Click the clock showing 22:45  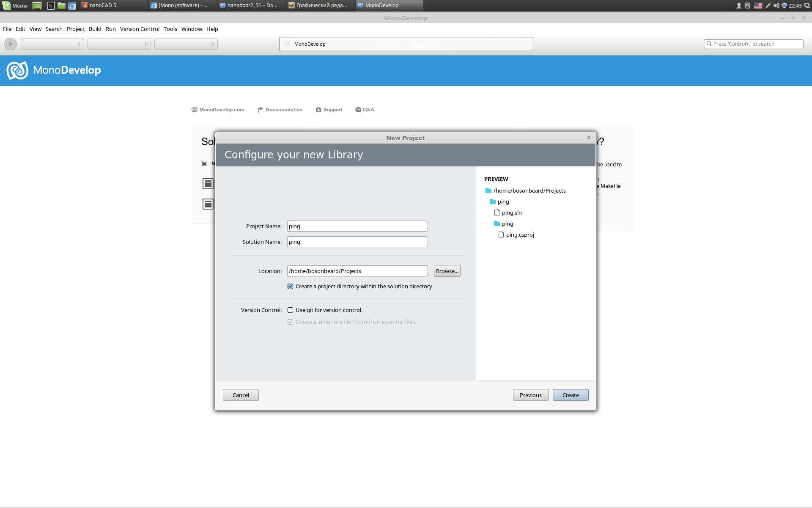click(x=795, y=6)
